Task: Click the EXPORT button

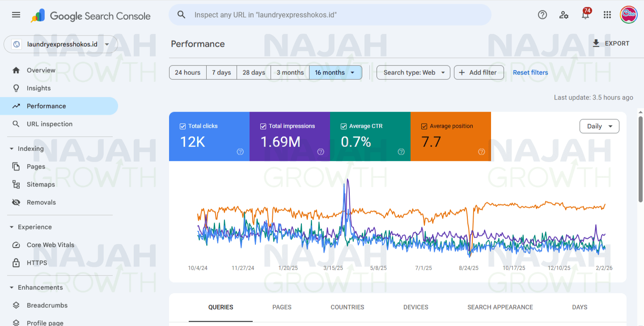Action: pyautogui.click(x=610, y=43)
